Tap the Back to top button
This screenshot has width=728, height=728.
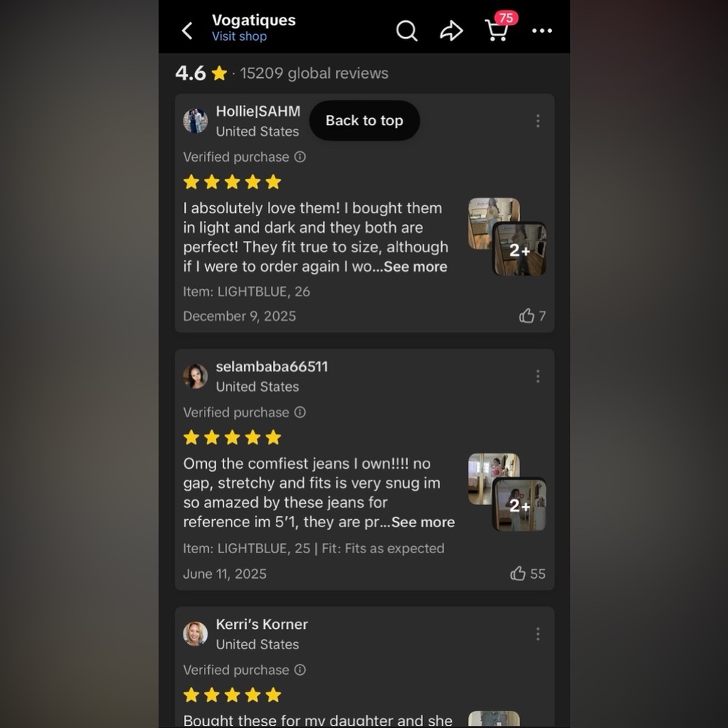tap(365, 120)
